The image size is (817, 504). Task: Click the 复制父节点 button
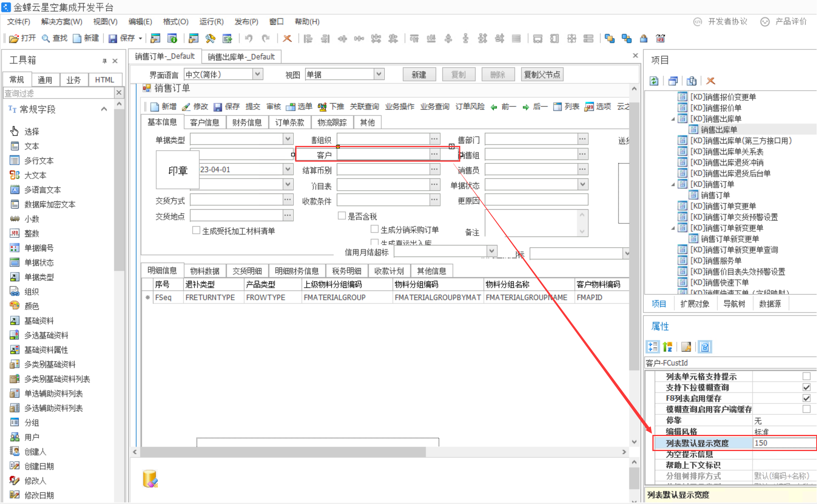(542, 74)
